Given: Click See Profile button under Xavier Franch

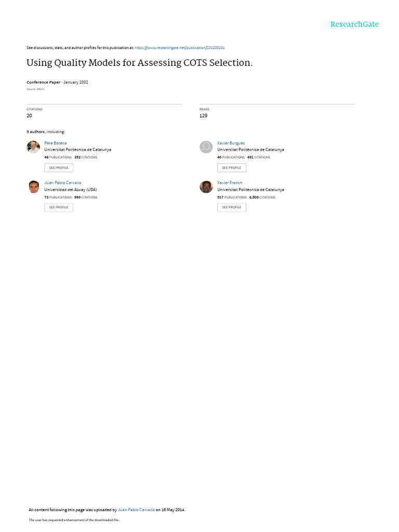Looking at the screenshot, I should click(x=232, y=207).
